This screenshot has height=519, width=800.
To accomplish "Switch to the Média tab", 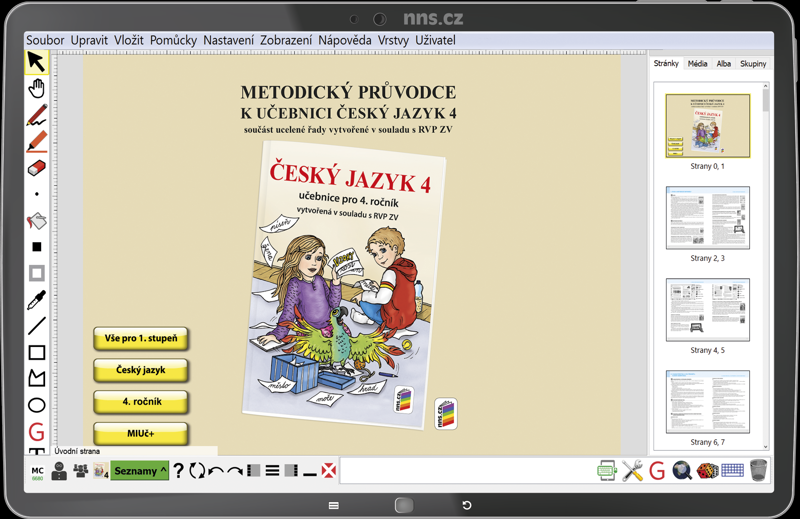I will click(x=697, y=64).
